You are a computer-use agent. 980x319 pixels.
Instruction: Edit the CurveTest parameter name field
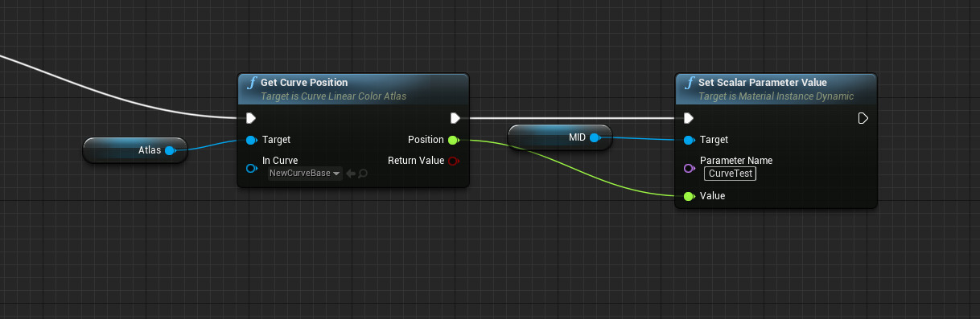coord(730,174)
